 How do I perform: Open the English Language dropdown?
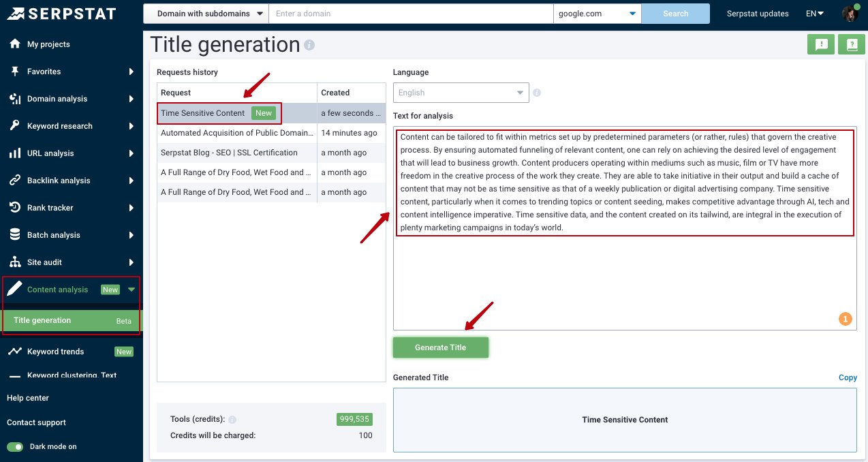(x=461, y=93)
